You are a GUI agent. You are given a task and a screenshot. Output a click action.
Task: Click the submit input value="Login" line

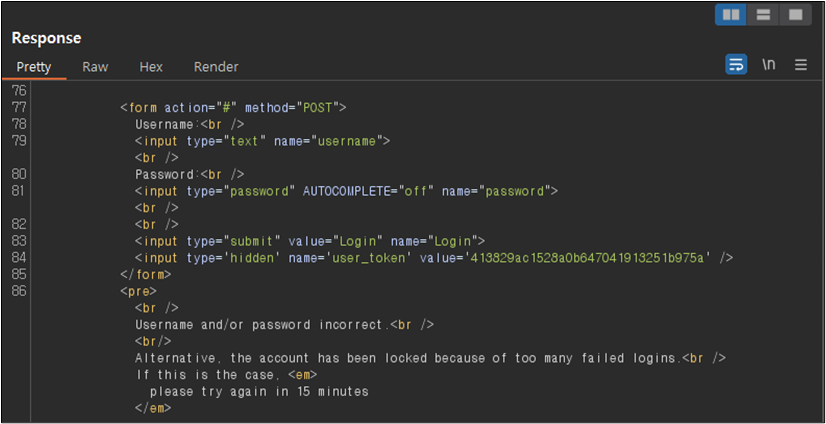310,241
